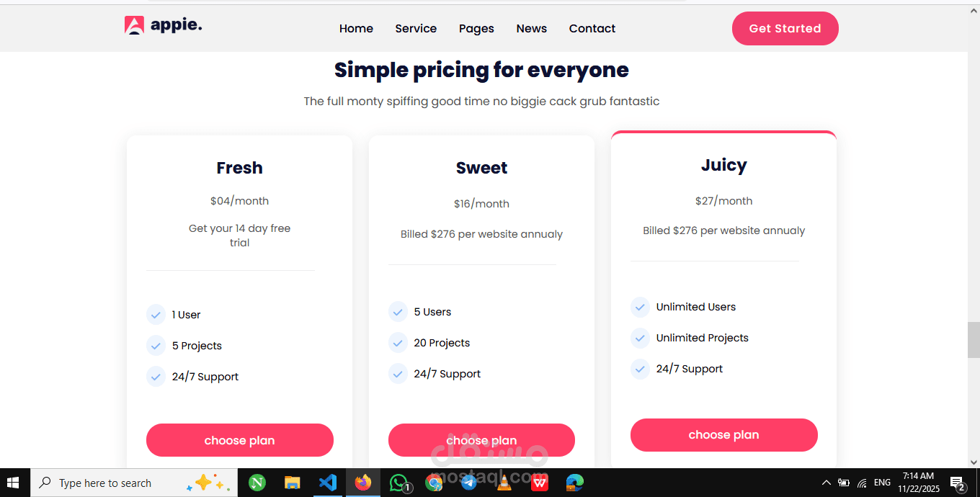This screenshot has height=497, width=980.
Task: Click the checkmark beside 20 Projects
Action: tap(398, 343)
